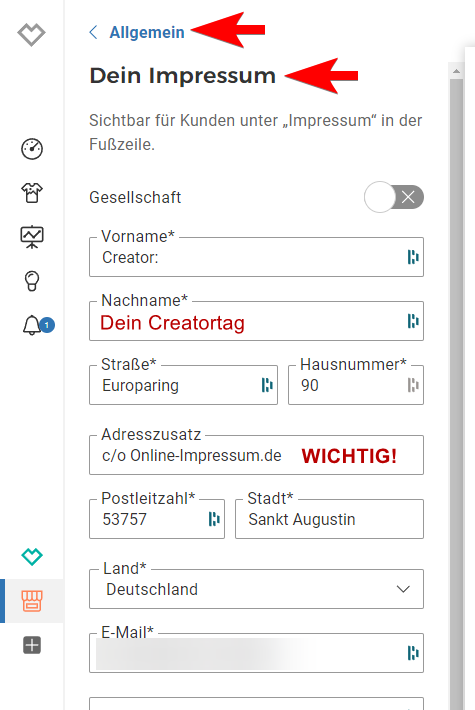Expand the Land dropdown showing Deutschland
This screenshot has height=710, width=475.
coord(256,589)
